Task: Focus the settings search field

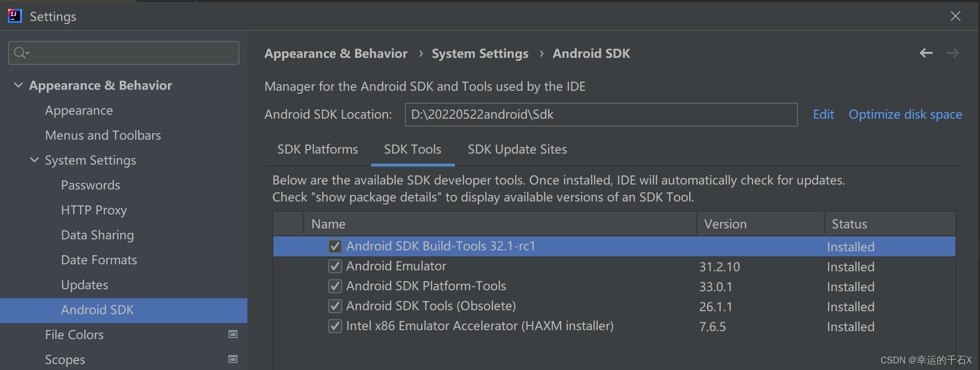Action: pyautogui.click(x=124, y=53)
